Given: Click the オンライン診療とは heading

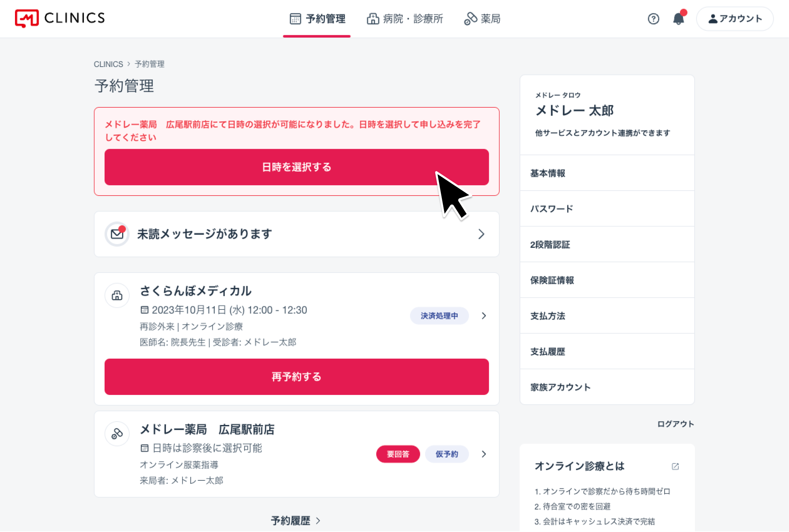Looking at the screenshot, I should point(580,466).
